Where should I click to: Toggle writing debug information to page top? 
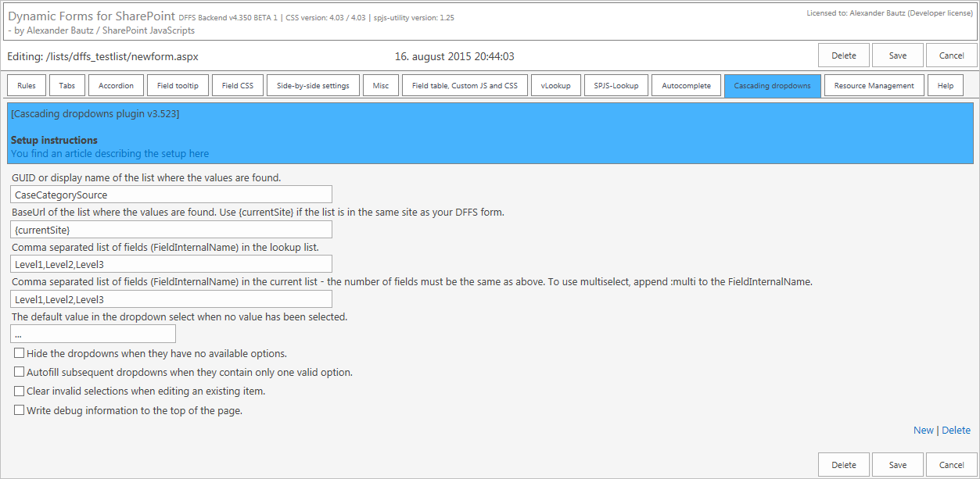click(x=19, y=409)
